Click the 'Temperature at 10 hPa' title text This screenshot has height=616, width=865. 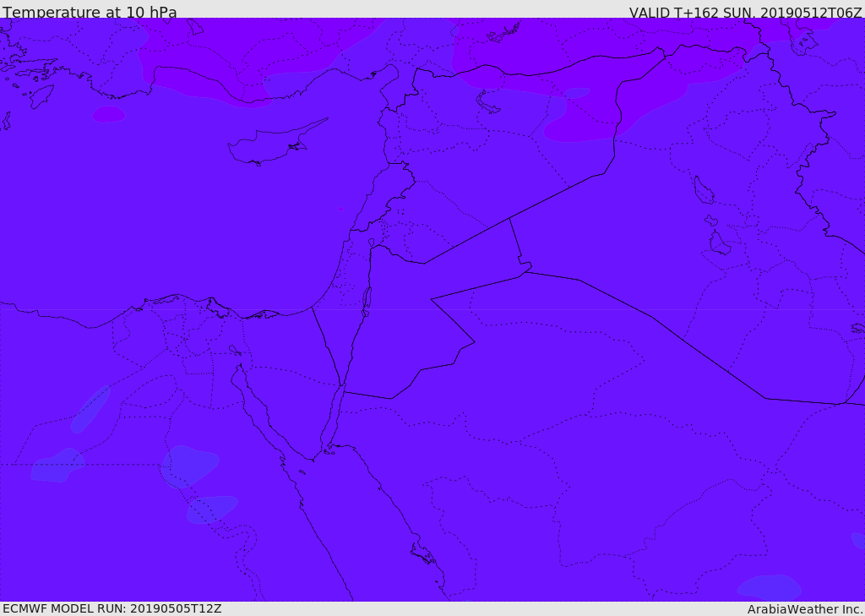point(90,12)
